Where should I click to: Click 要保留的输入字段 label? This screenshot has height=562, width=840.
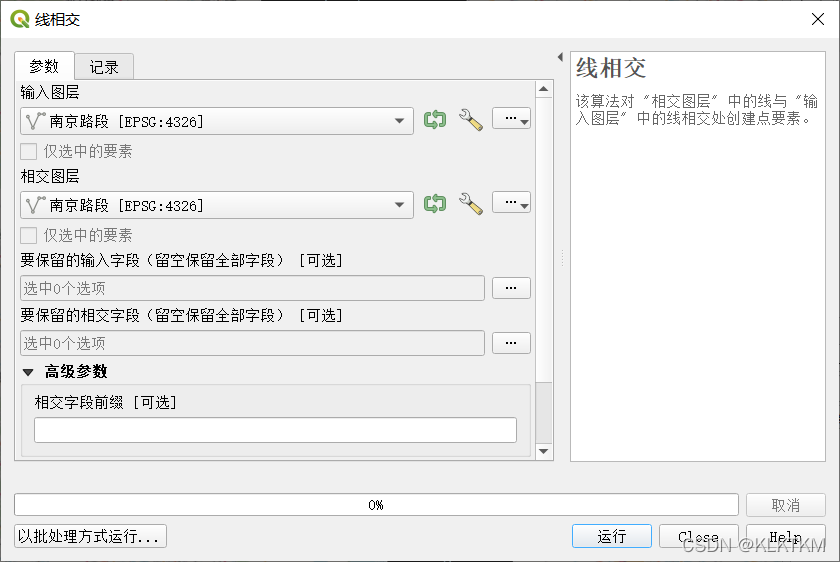point(181,260)
